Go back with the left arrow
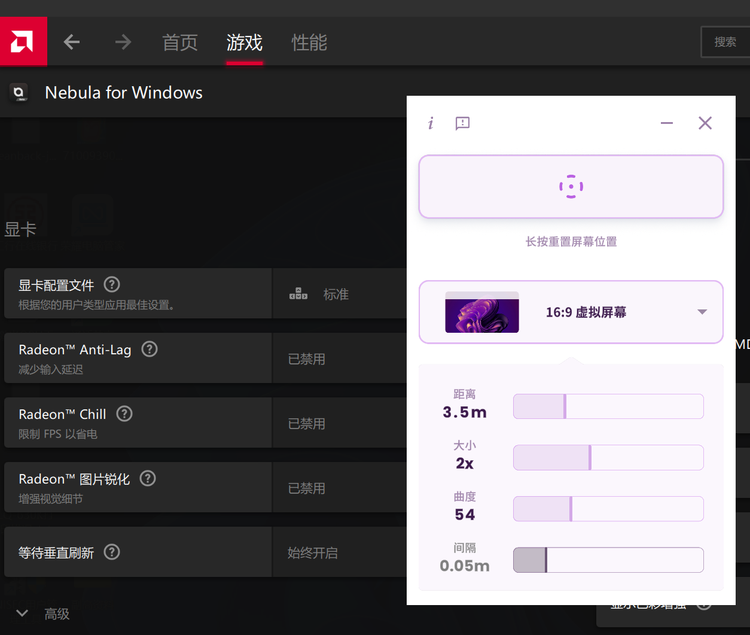Viewport: 750px width, 635px height. [72, 42]
